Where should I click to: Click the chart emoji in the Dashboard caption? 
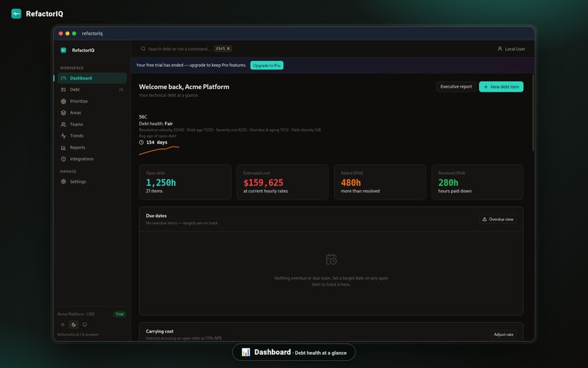(246, 352)
